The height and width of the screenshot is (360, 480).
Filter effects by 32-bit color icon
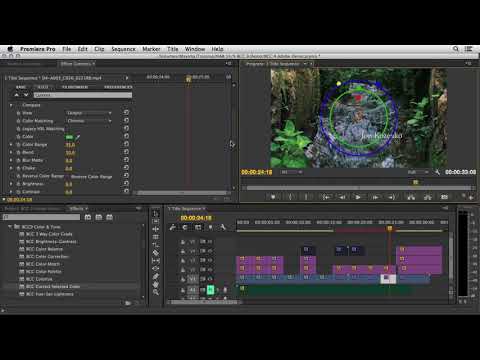click(99, 217)
